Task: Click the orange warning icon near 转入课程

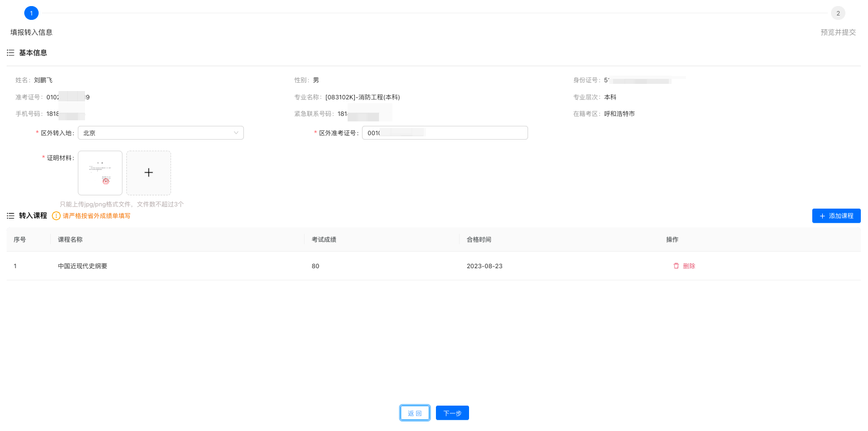Action: pos(56,216)
